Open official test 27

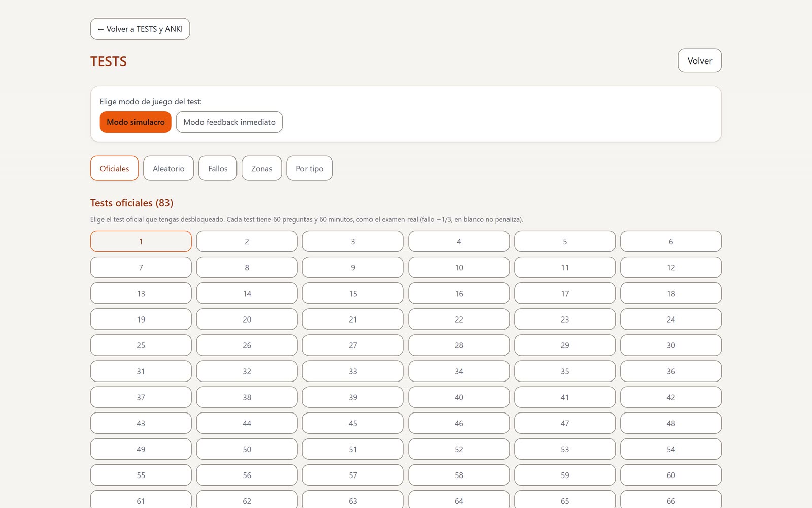click(x=353, y=345)
